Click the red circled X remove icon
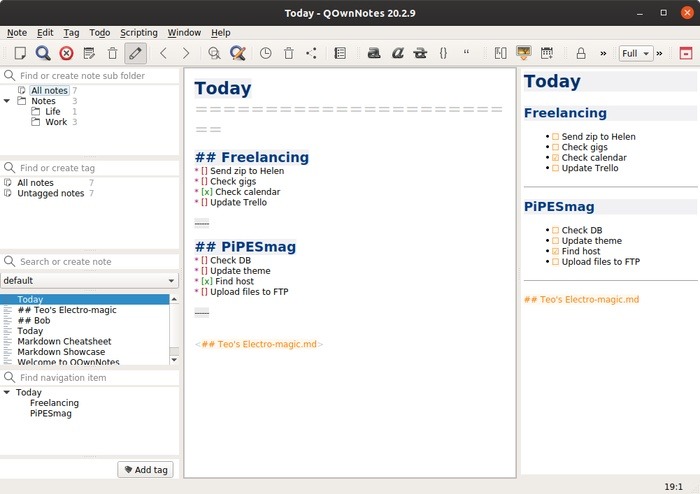 (x=66, y=53)
